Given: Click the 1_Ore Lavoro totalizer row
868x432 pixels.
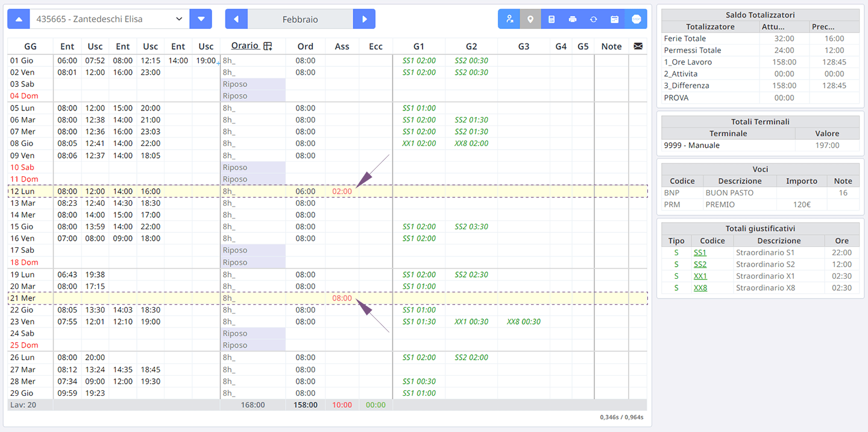Looking at the screenshot, I should click(x=760, y=62).
